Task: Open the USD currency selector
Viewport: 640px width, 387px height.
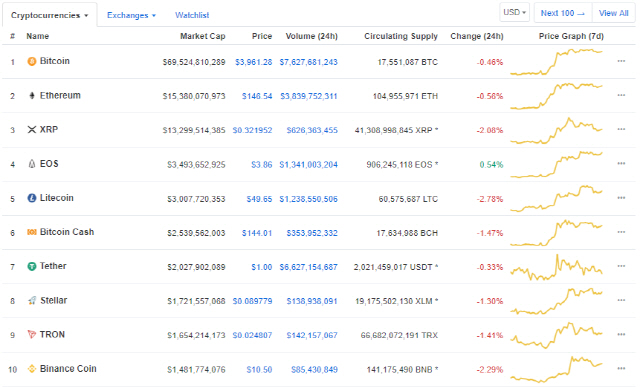Action: click(x=514, y=12)
